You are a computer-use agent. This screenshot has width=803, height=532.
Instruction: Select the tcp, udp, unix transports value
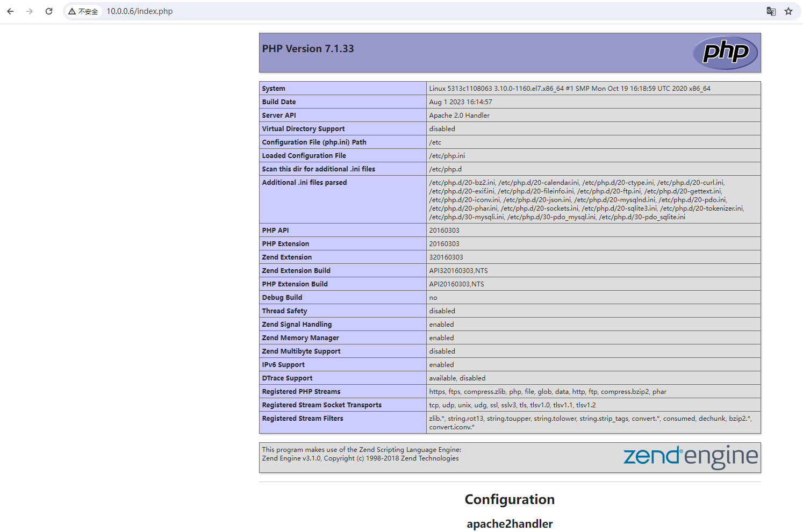tap(512, 405)
